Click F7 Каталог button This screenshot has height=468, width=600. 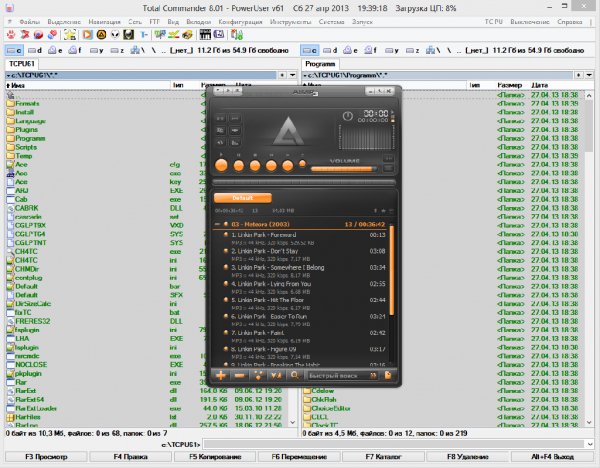[383, 457]
